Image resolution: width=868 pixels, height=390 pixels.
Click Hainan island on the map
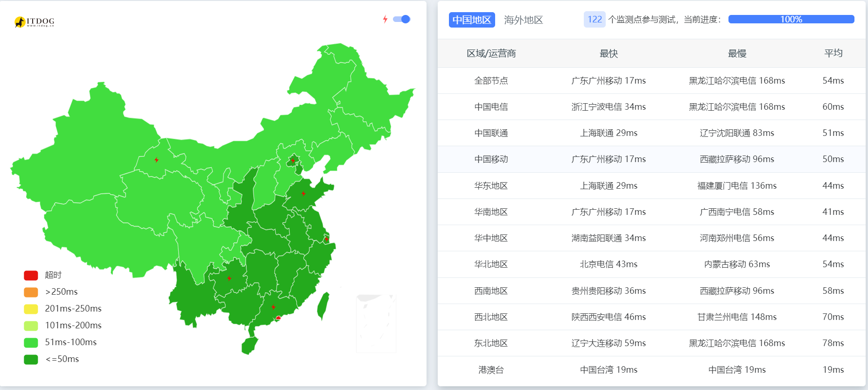click(250, 346)
